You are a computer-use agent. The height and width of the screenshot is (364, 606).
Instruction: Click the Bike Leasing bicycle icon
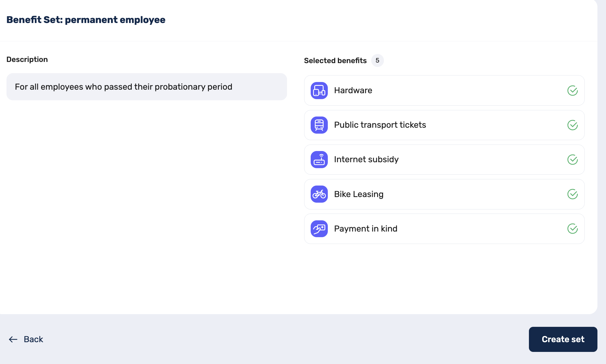[319, 194]
